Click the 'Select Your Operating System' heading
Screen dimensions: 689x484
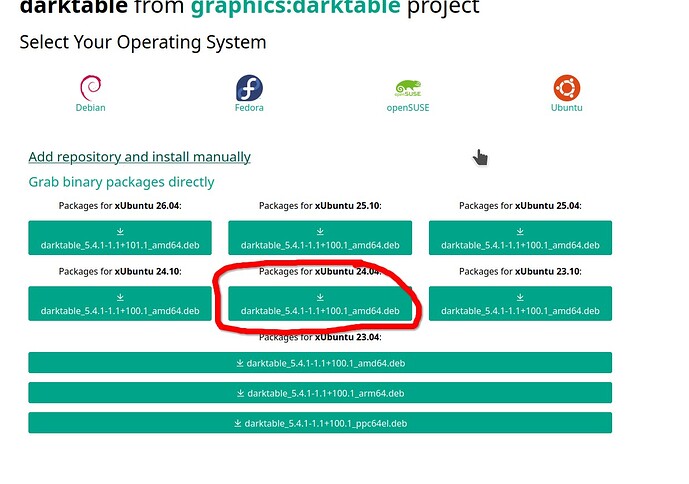[143, 43]
